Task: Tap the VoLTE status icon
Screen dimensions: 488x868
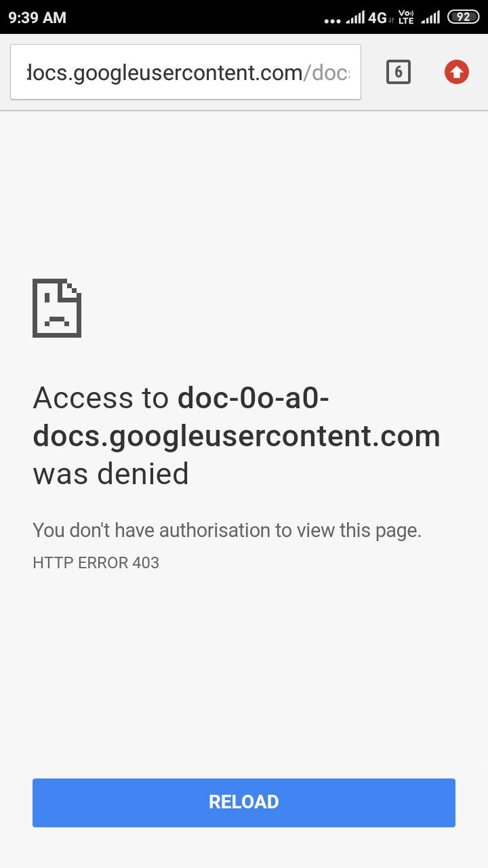Action: [x=406, y=17]
